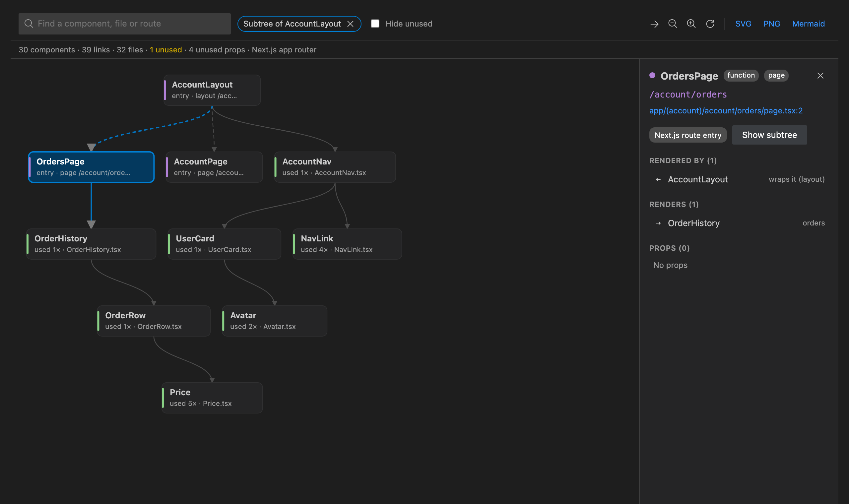This screenshot has width=849, height=504.
Task: Click the '4 unused props' status text
Action: point(217,50)
